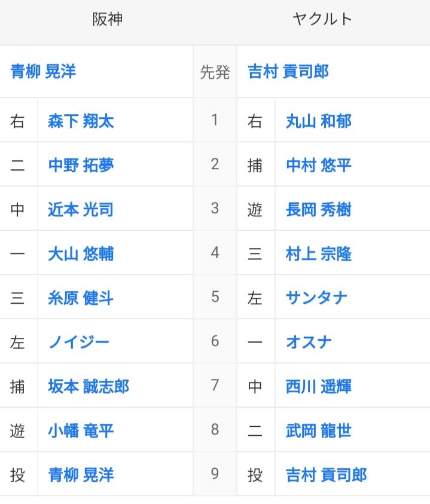This screenshot has width=430, height=504.
Task: Select left fielder ノイジー
Action: pos(79,342)
